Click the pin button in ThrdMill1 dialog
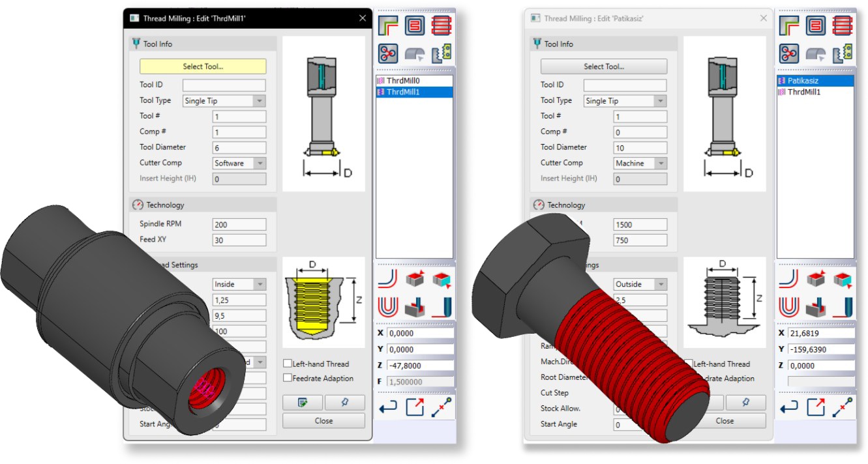Viewport: 868px width, 464px height. [344, 402]
